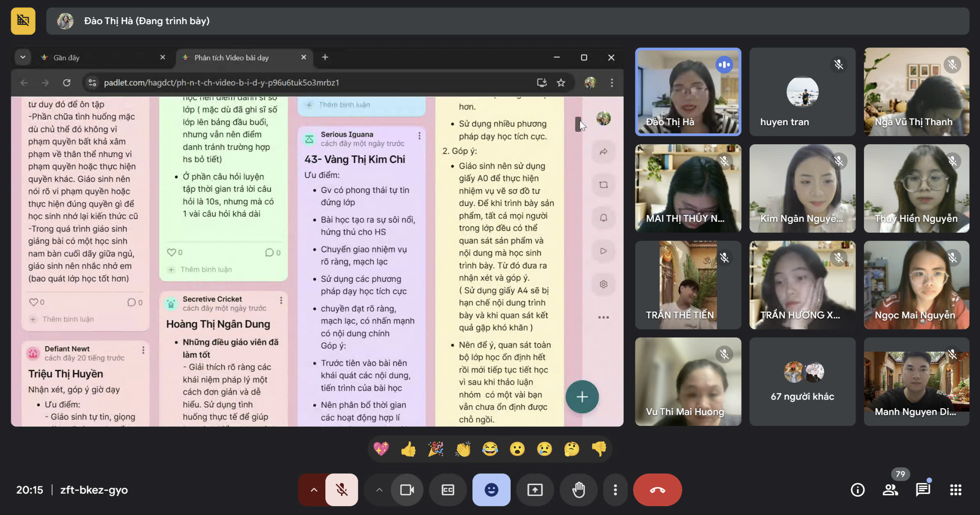Expand the camera video settings arrow
The width and height of the screenshot is (980, 515).
click(379, 490)
